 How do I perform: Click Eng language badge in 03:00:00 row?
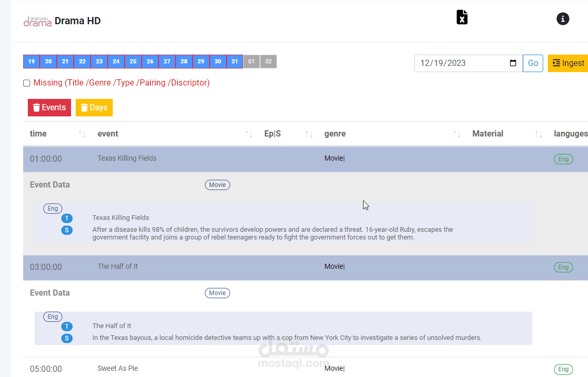pyautogui.click(x=563, y=267)
